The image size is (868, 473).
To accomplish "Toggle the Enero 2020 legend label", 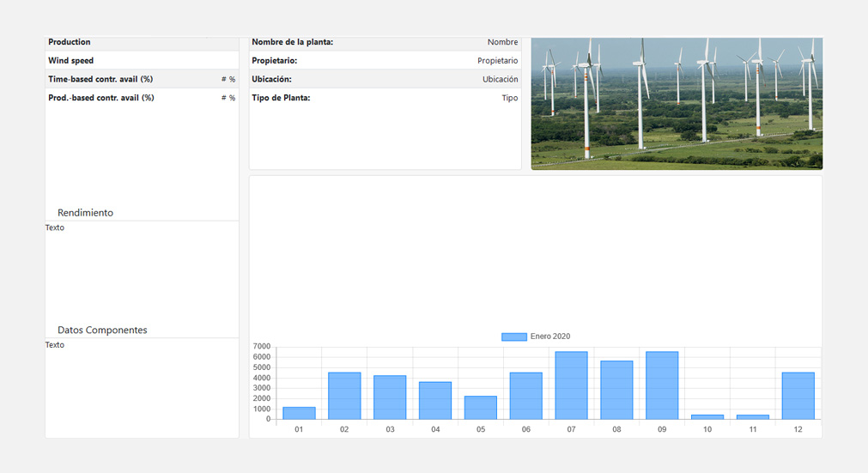I will (x=550, y=337).
